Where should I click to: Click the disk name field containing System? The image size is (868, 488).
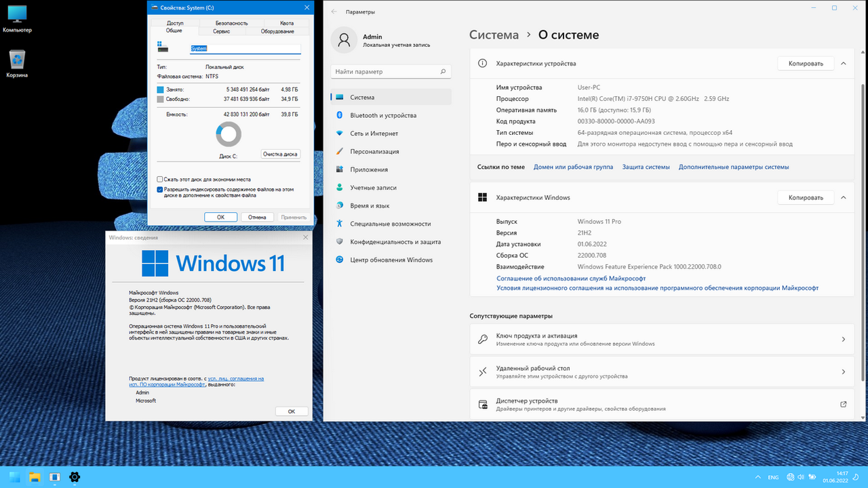tap(245, 49)
